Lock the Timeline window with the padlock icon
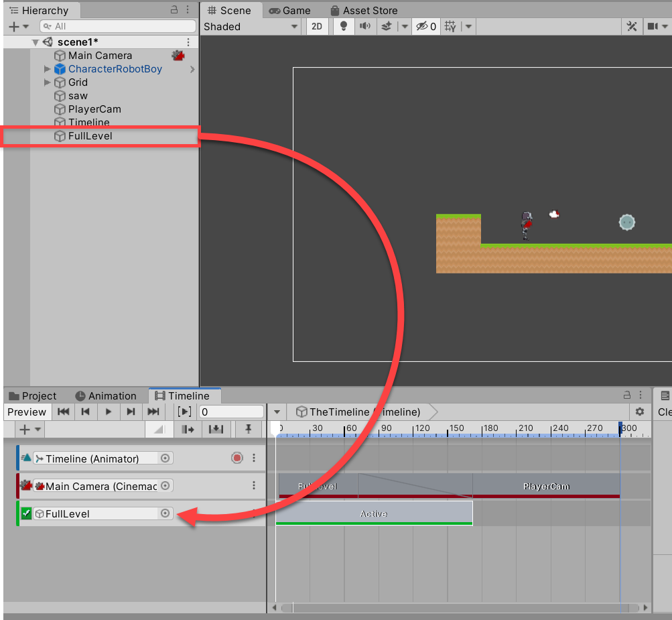Screen dimensions: 672x620 pyautogui.click(x=627, y=395)
